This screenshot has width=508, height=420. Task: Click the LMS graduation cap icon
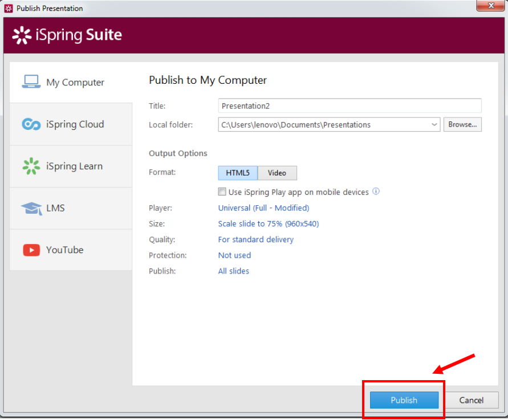(x=31, y=208)
